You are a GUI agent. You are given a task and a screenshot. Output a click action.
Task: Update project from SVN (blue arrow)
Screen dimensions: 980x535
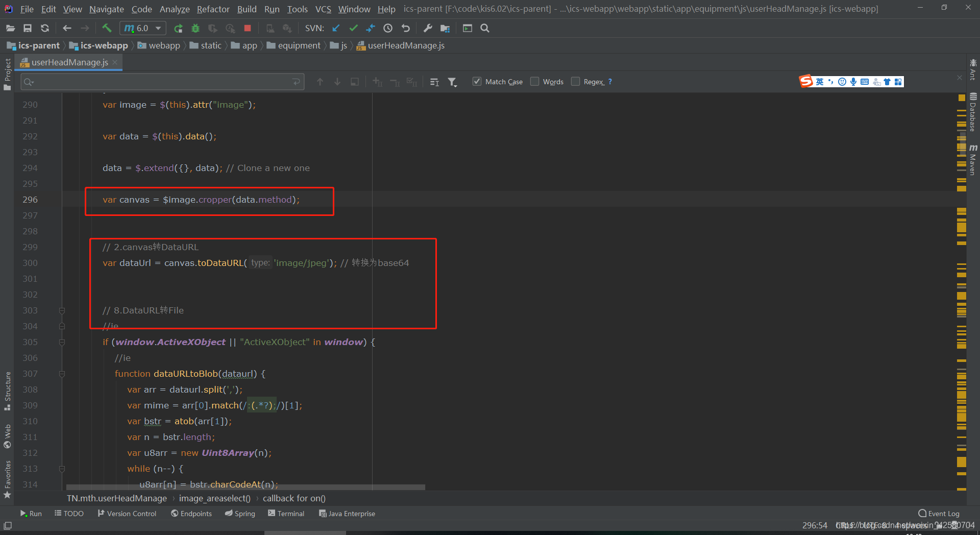coord(335,28)
